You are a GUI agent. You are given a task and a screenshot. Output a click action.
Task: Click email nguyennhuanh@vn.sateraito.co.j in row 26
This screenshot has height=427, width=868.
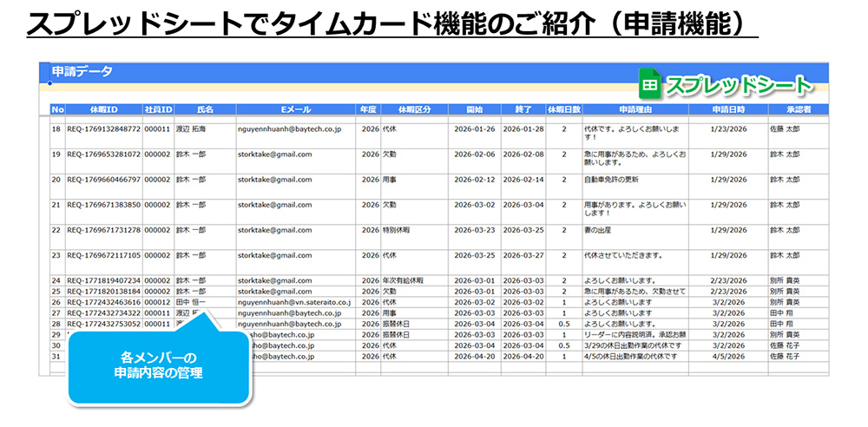(294, 302)
